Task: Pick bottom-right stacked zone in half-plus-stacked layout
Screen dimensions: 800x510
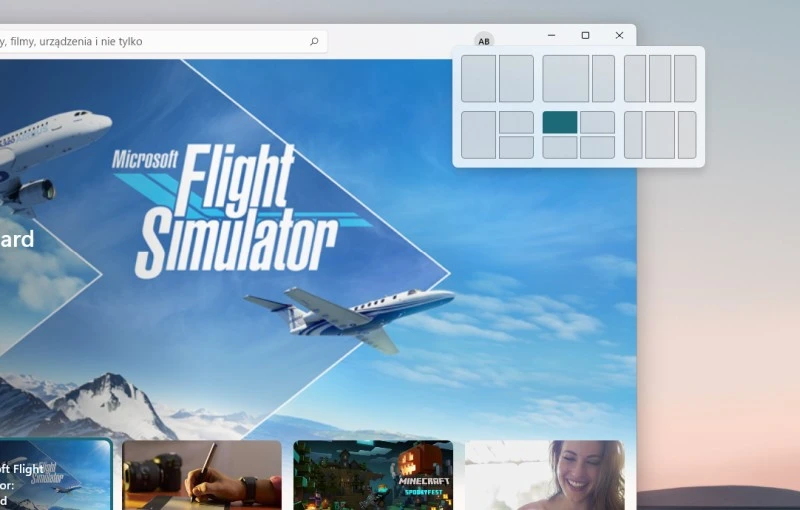Action: [516, 147]
